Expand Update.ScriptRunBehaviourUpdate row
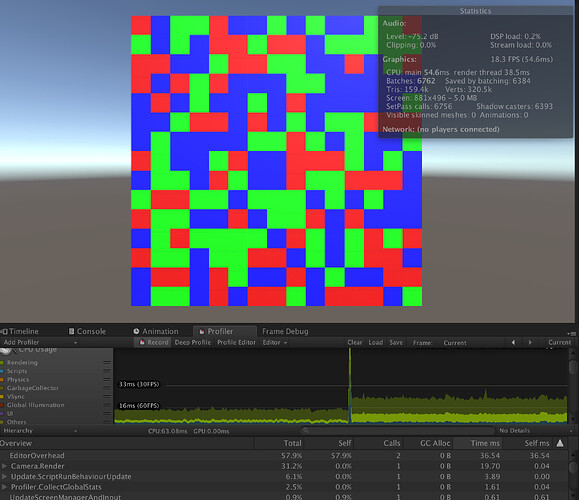 [x=4, y=476]
